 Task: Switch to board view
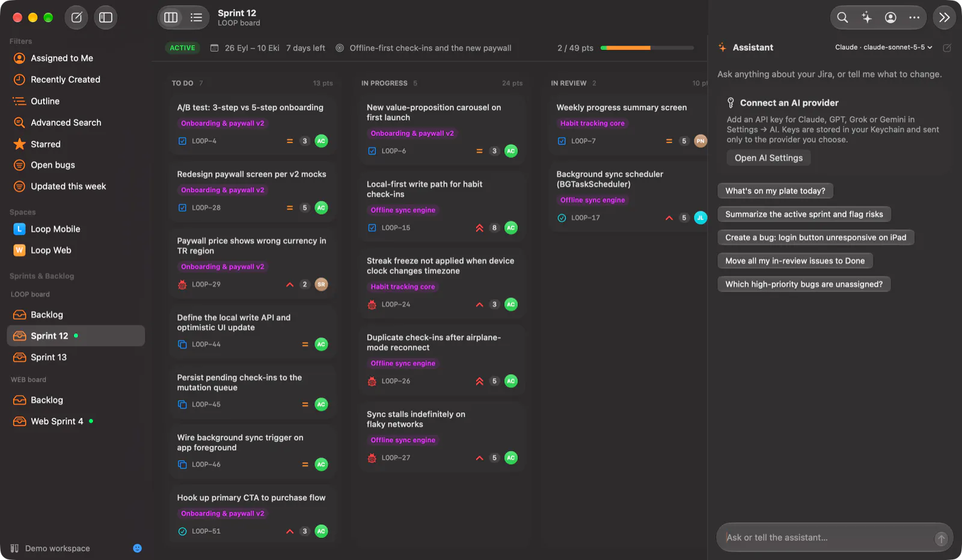(171, 17)
